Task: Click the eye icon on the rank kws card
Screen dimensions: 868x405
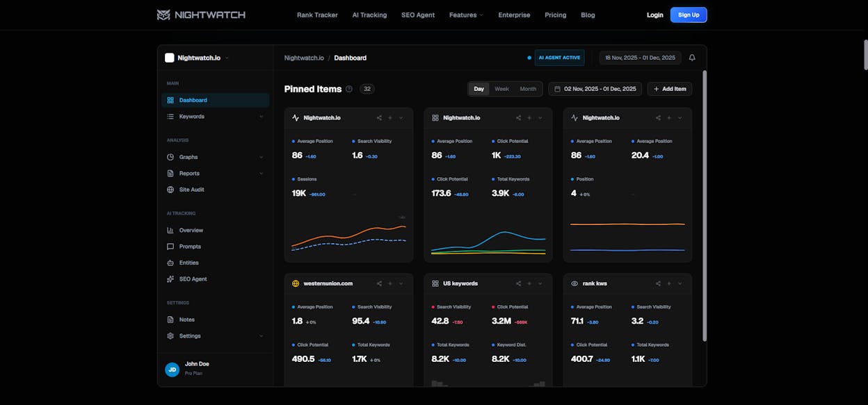Action: [574, 283]
